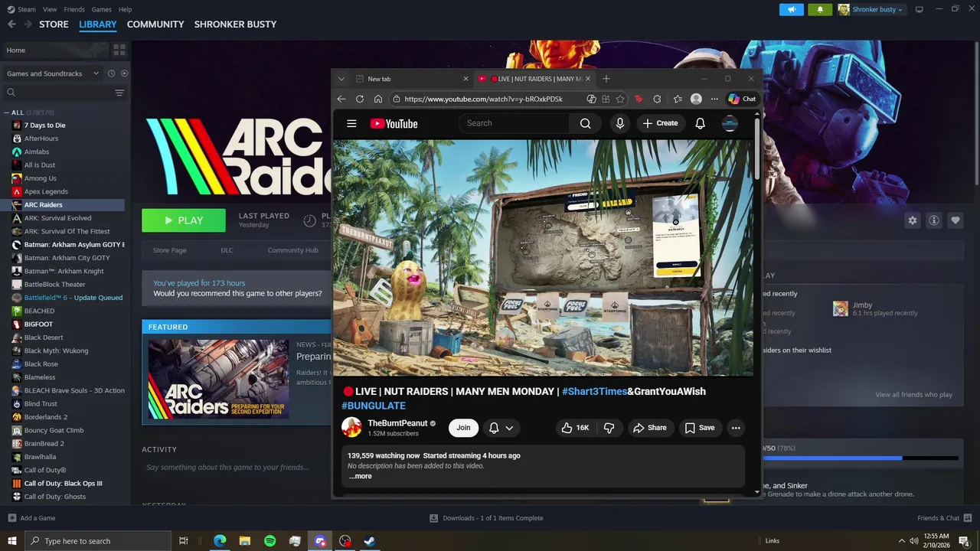Open Steam View menu

50,9
